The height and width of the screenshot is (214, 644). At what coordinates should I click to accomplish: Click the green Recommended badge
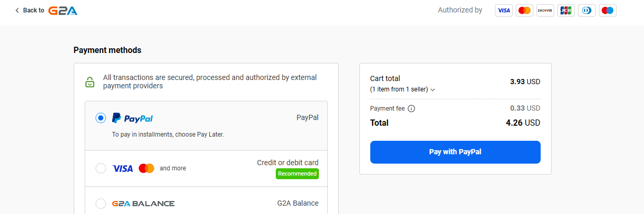pyautogui.click(x=297, y=173)
